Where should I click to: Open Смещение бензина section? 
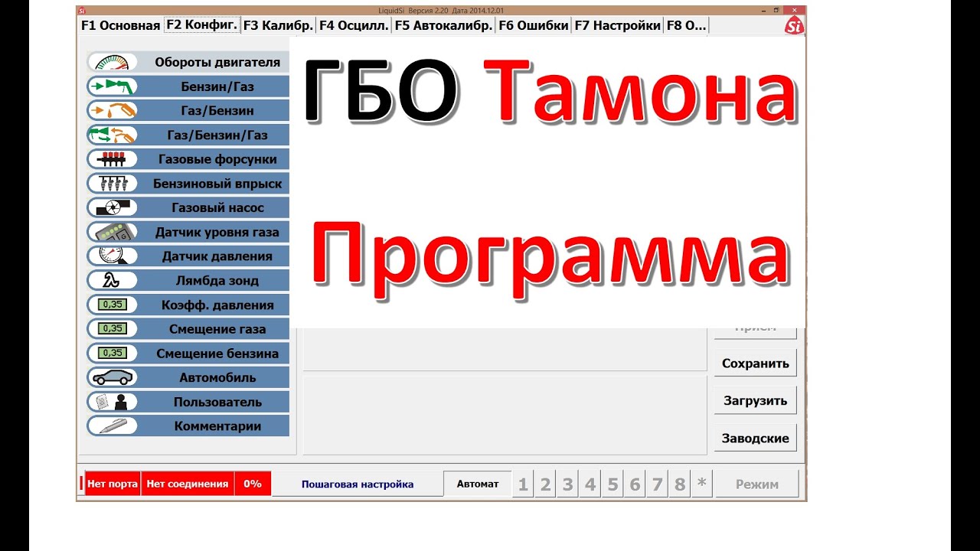click(x=188, y=354)
